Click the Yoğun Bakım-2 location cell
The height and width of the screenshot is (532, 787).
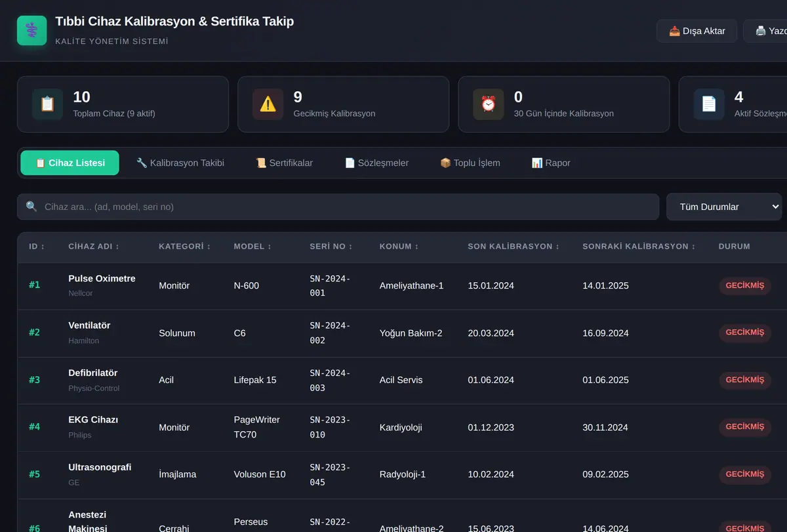(411, 333)
